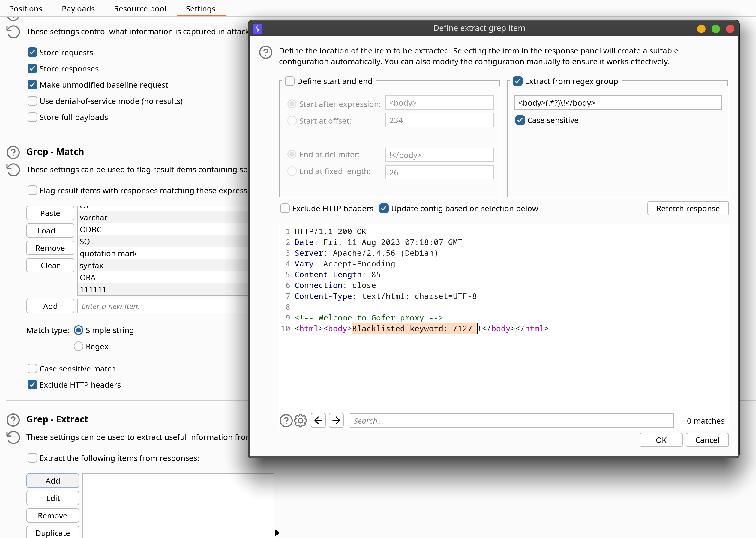Reset attack results settings to defaults
This screenshot has width=756, height=538.
pos(13,32)
